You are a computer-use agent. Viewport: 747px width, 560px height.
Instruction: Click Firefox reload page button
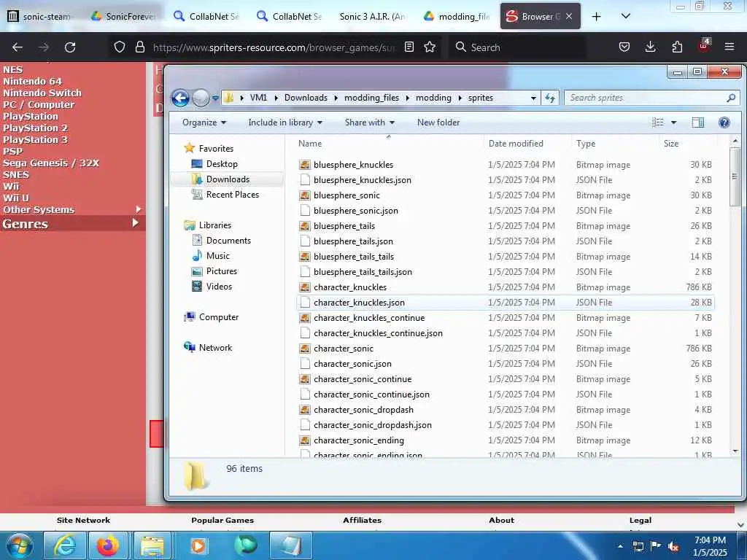[70, 47]
